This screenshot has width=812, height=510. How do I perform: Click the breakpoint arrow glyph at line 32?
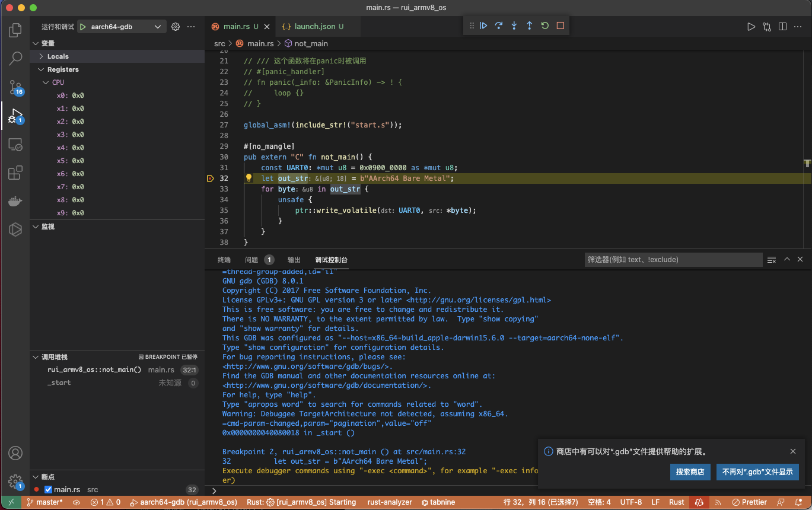210,179
